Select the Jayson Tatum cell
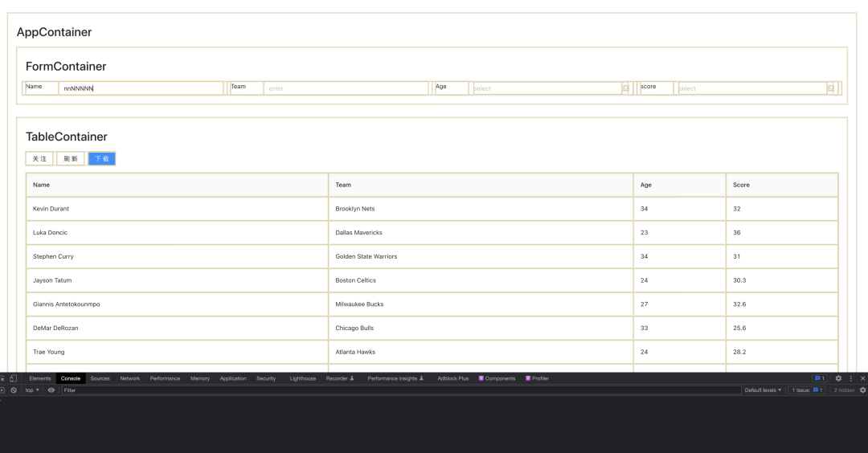Viewport: 868px width, 453px height. tap(177, 280)
